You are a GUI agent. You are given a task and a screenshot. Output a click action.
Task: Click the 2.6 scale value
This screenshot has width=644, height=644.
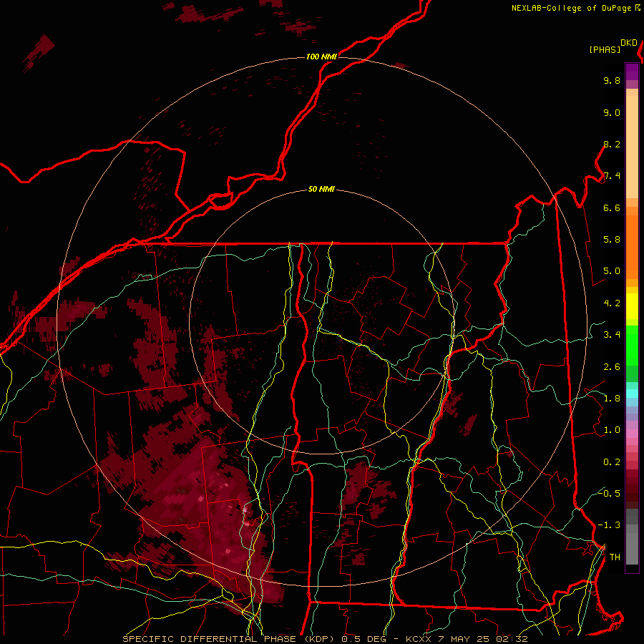[x=612, y=367]
